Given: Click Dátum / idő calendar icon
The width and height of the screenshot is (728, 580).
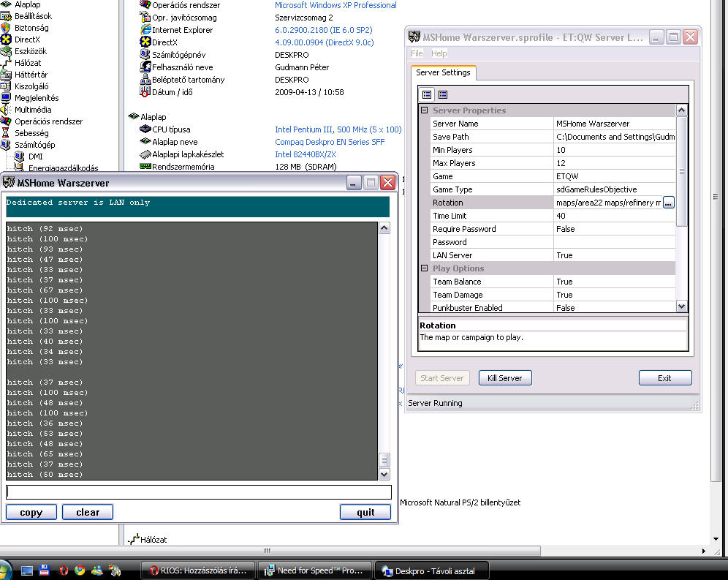Looking at the screenshot, I should point(145,91).
